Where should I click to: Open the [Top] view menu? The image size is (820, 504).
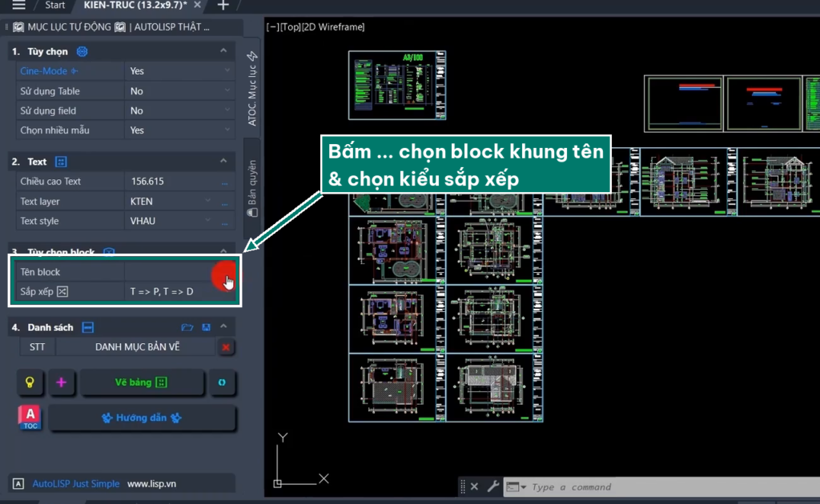(x=290, y=26)
